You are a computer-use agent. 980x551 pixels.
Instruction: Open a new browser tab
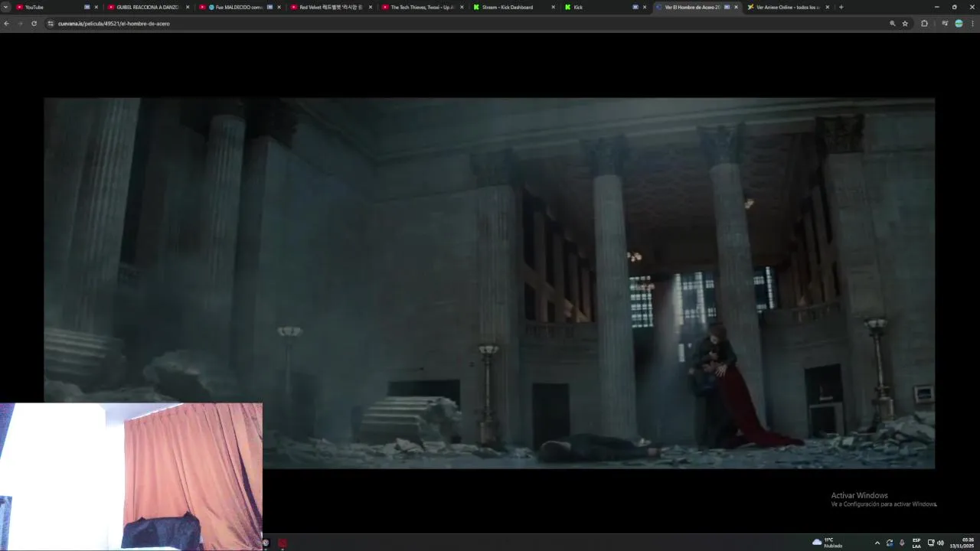(x=841, y=7)
